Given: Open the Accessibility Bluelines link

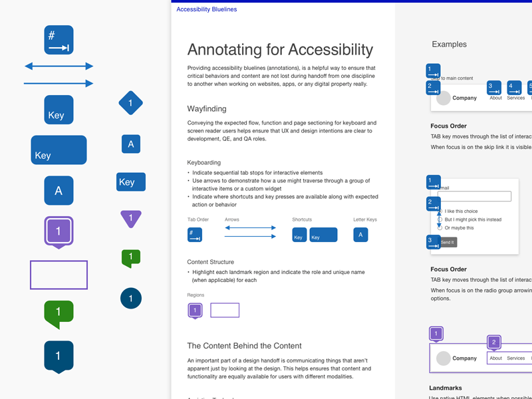Looking at the screenshot, I should point(206,9).
